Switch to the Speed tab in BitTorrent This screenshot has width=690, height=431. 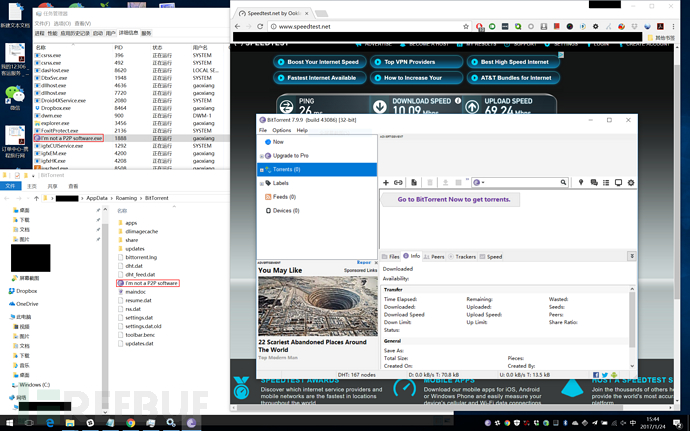coord(491,256)
